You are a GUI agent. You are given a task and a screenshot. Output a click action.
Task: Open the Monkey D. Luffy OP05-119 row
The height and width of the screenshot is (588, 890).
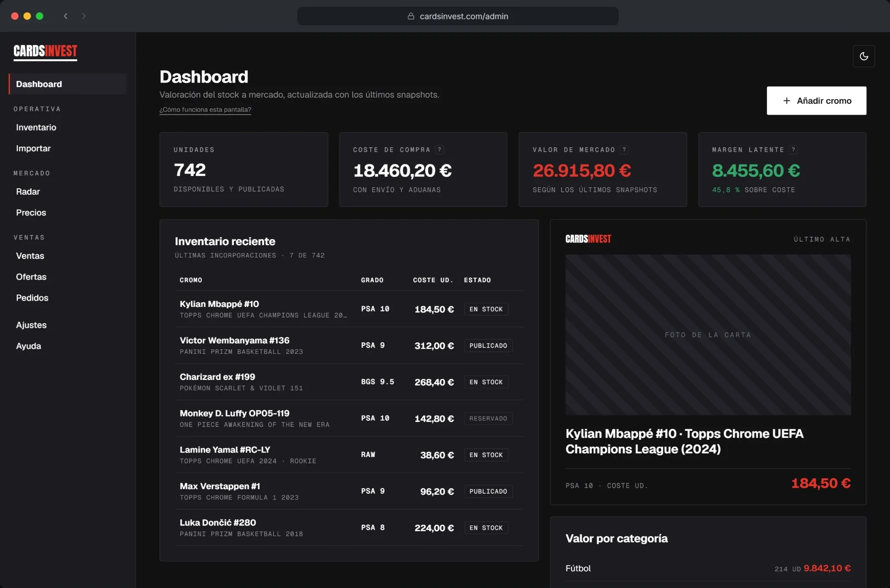(349, 419)
